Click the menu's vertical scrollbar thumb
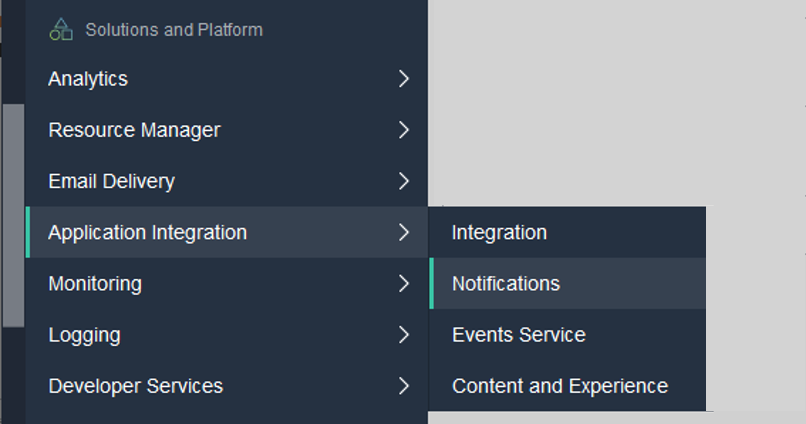The image size is (806, 424). pos(13,215)
